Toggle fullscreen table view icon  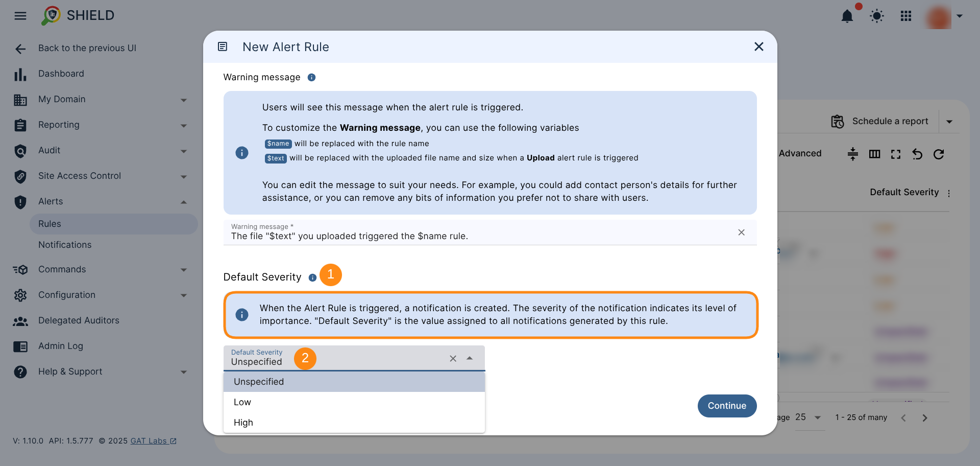pos(896,154)
